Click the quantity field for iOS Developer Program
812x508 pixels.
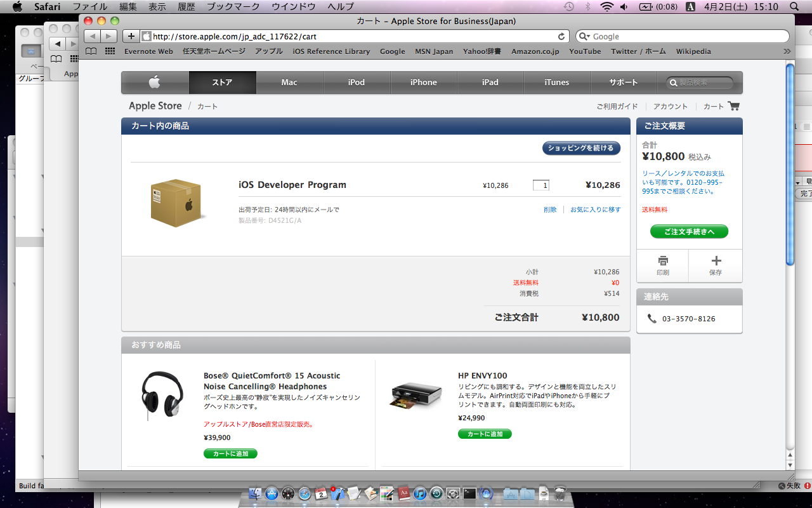[x=541, y=185]
